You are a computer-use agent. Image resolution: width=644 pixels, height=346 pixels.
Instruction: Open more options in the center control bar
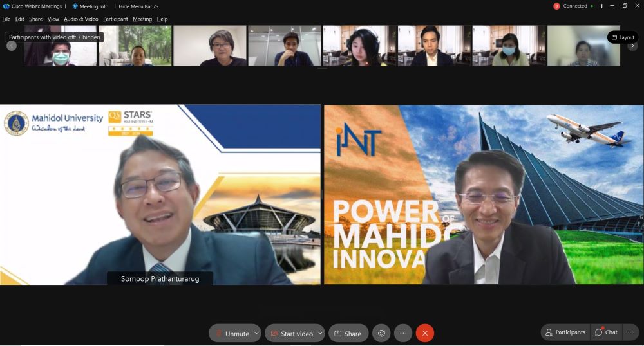pos(403,333)
